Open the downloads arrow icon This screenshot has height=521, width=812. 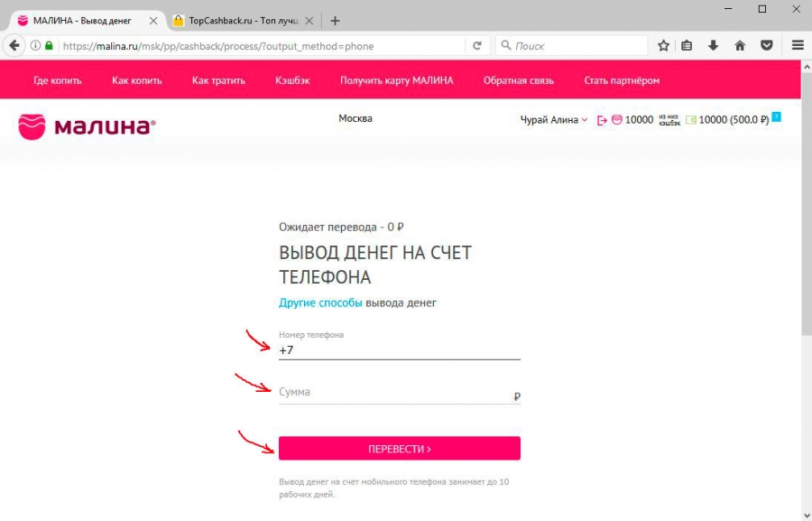[713, 46]
